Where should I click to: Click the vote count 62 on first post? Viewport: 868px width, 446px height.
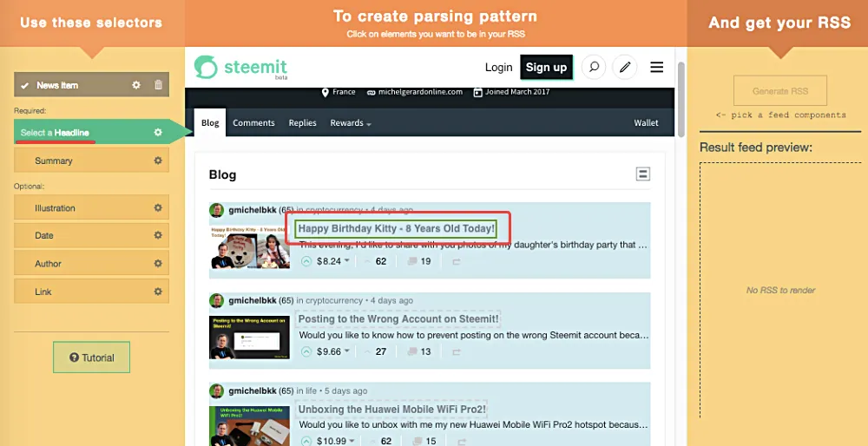[x=381, y=261]
